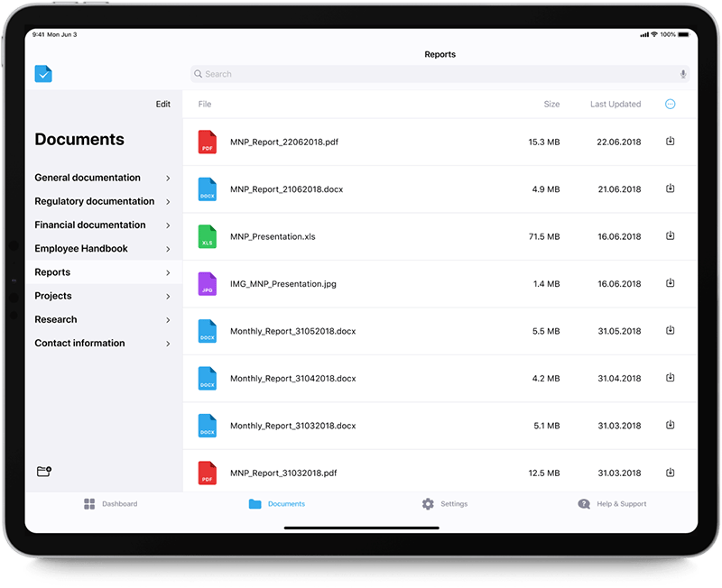This screenshot has width=722, height=588.
Task: Open file Monthly_Report_31052018.docx
Action: point(292,331)
